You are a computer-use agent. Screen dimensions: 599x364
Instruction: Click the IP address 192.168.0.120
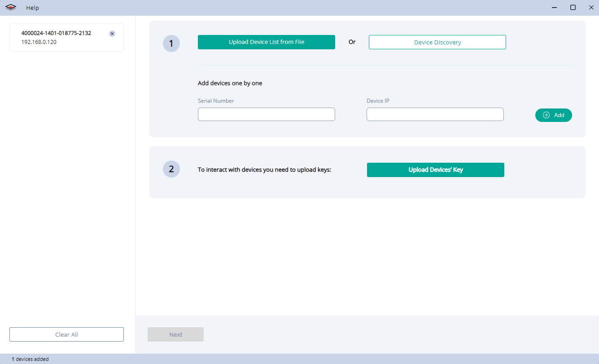(39, 42)
